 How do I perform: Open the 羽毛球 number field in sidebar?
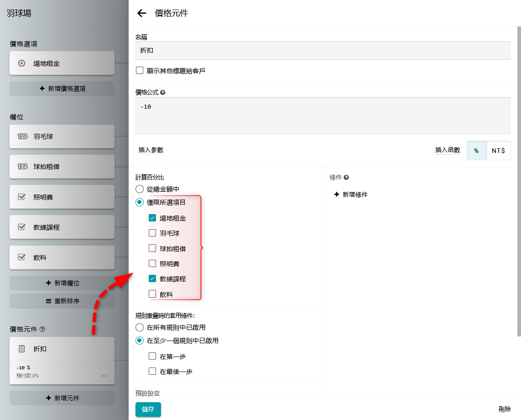click(x=62, y=136)
